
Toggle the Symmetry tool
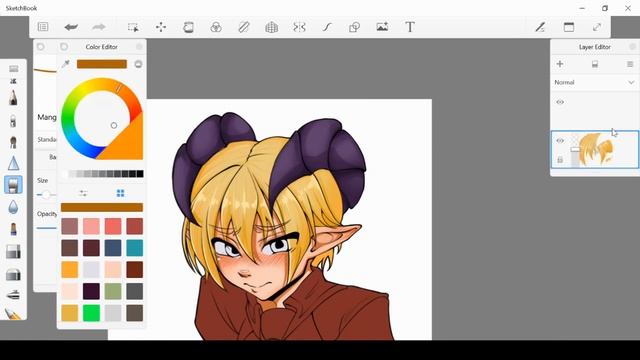tap(299, 27)
